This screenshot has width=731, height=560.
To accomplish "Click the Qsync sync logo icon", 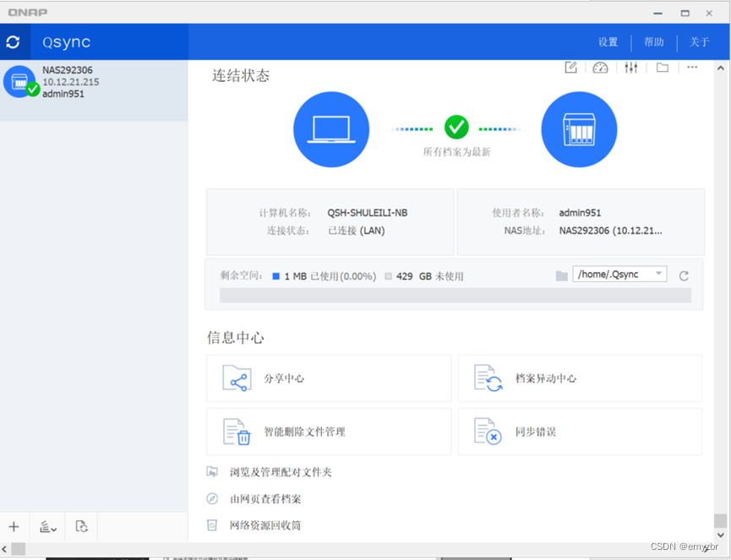I will pos(13,42).
